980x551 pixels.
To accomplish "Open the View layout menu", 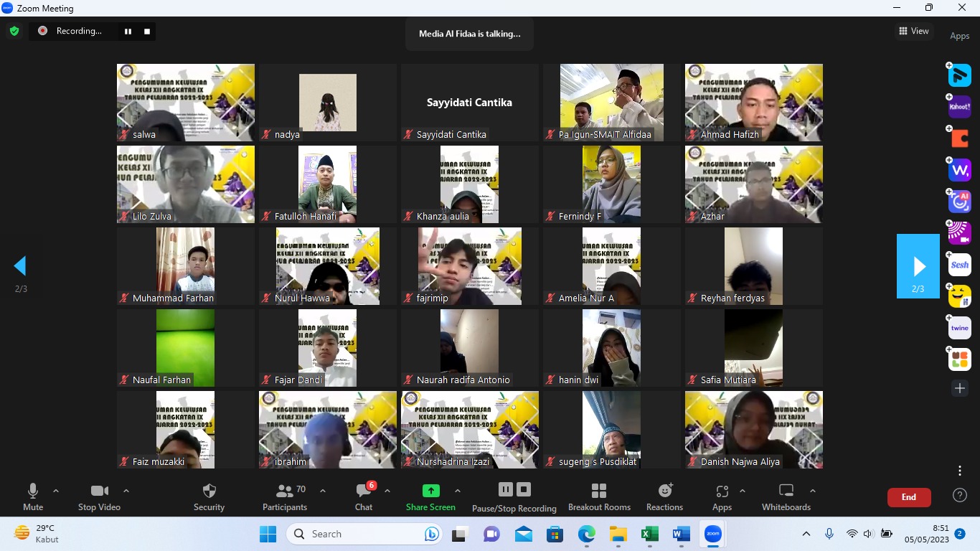I will coord(913,31).
